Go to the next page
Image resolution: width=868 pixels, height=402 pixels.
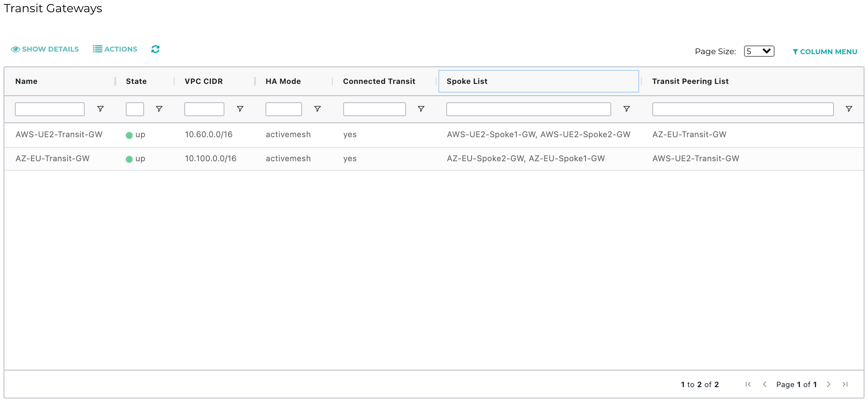click(x=828, y=384)
